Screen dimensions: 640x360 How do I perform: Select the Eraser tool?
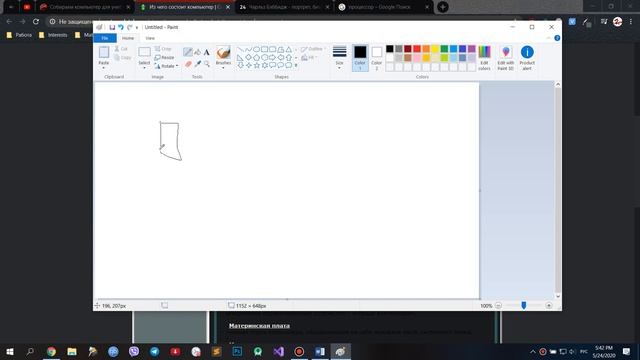point(188,64)
